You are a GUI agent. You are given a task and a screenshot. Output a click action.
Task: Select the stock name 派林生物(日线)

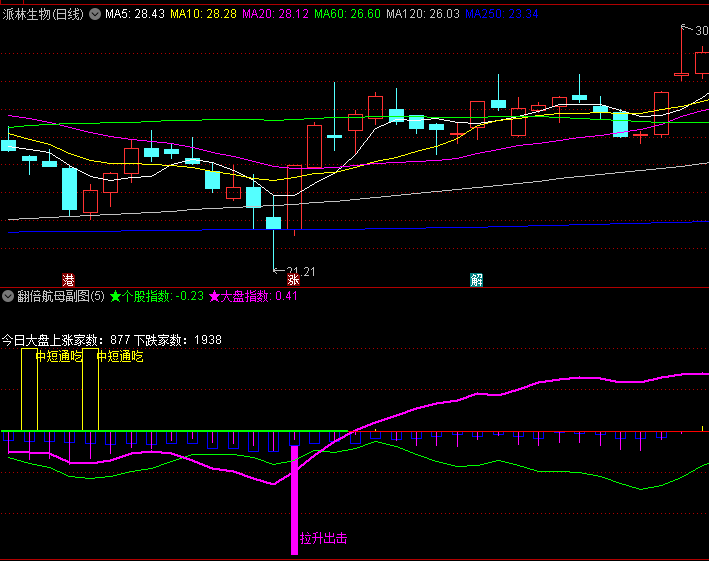click(x=43, y=14)
